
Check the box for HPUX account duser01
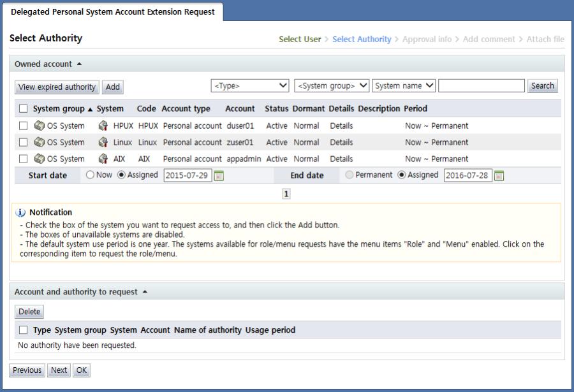click(24, 126)
